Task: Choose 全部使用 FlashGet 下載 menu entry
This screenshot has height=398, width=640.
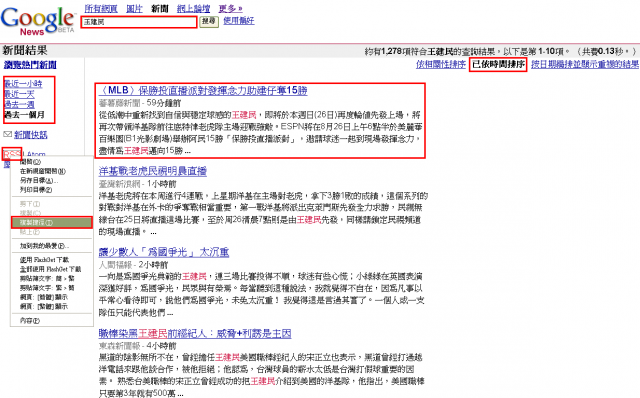Action: point(52,269)
